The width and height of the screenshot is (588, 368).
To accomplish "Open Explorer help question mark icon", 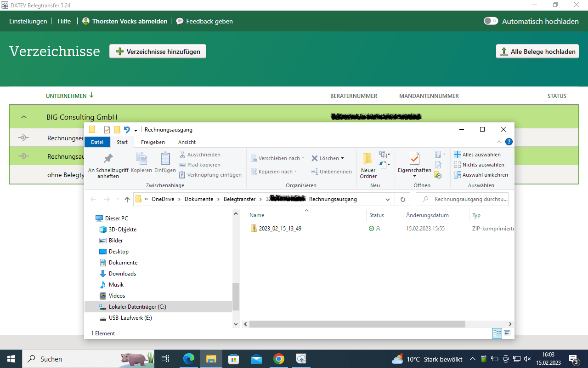I will (x=509, y=142).
